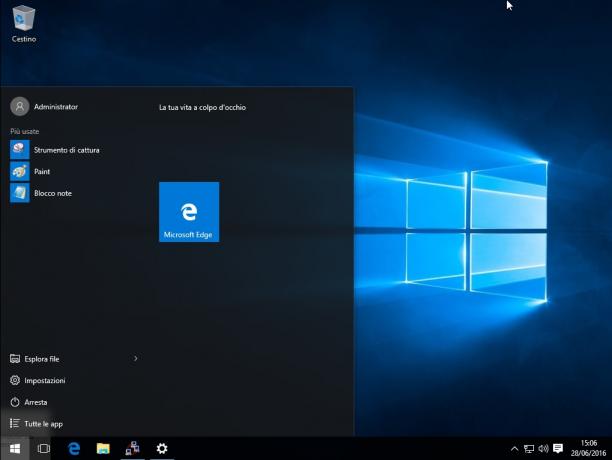Viewport: 612px width, 460px height.
Task: Open Impostazioni from the start menu
Action: [x=72, y=380]
